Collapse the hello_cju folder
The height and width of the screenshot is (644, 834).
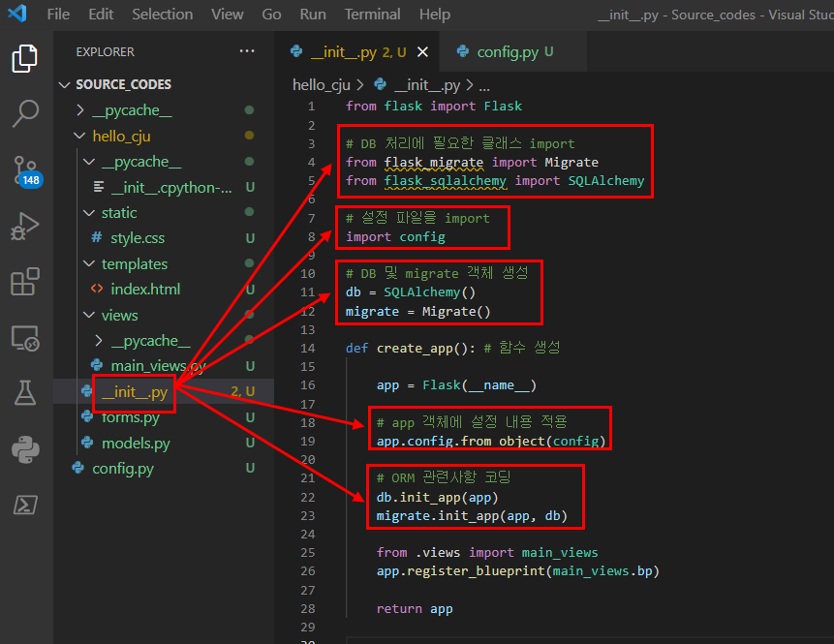coord(79,136)
